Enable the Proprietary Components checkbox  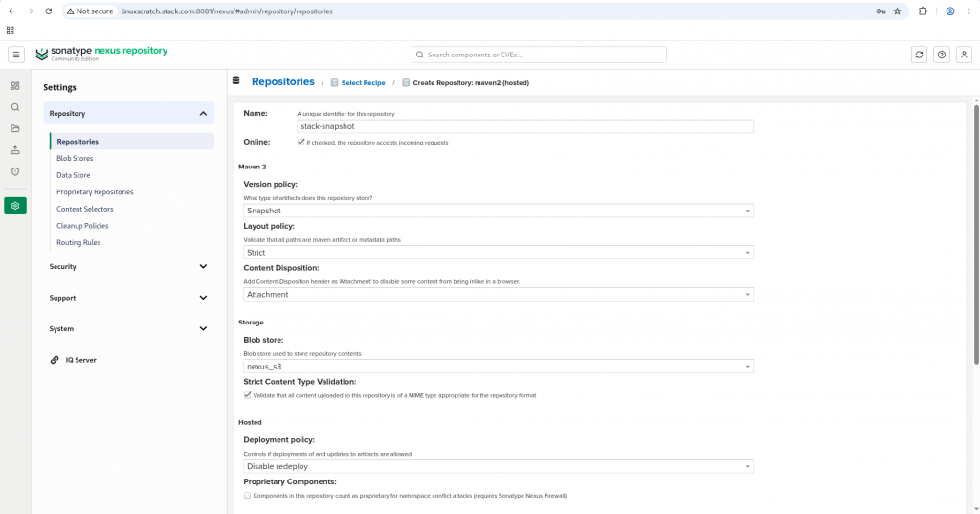[248, 495]
